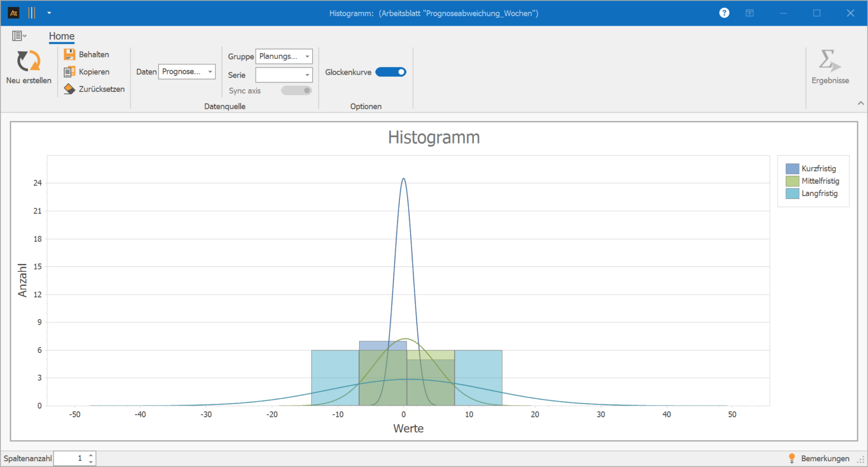Disable the Glockenkurve toggle

[x=391, y=72]
